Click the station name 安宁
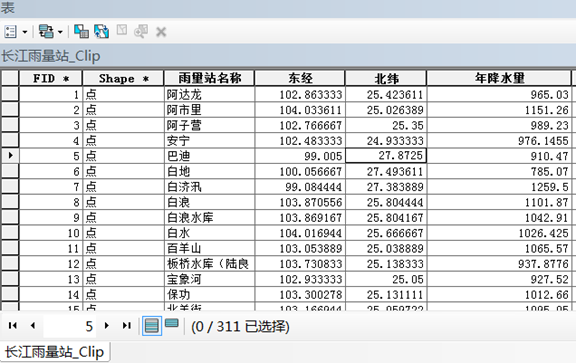The width and height of the screenshot is (576, 363). (178, 141)
